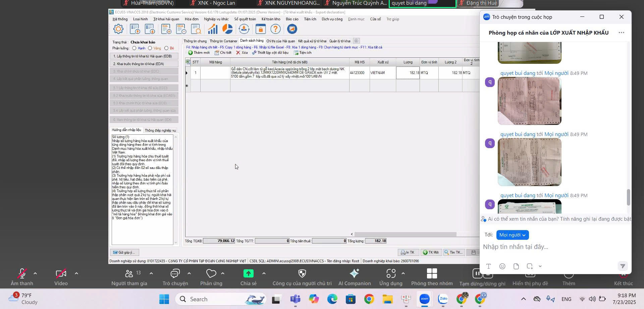The height and width of the screenshot is (309, 644).
Task: Open the Tờ khai hải quan menu
Action: pos(166,19)
